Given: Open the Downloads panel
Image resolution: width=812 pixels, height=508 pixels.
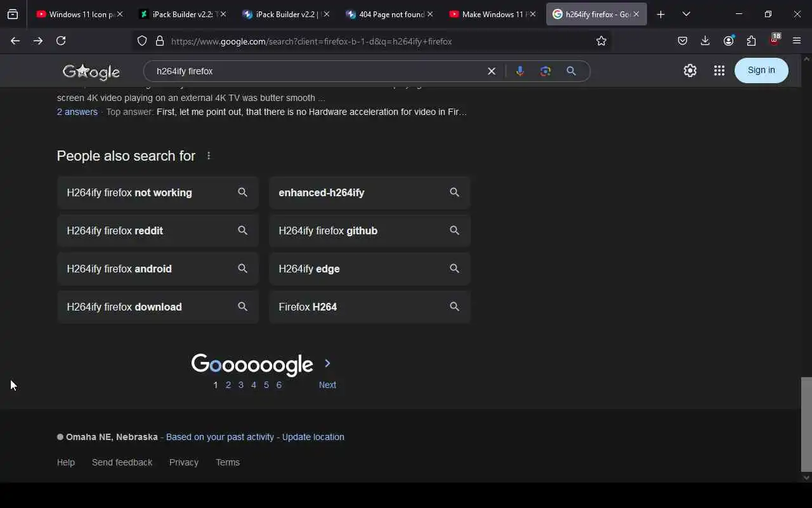Looking at the screenshot, I should pyautogui.click(x=705, y=41).
